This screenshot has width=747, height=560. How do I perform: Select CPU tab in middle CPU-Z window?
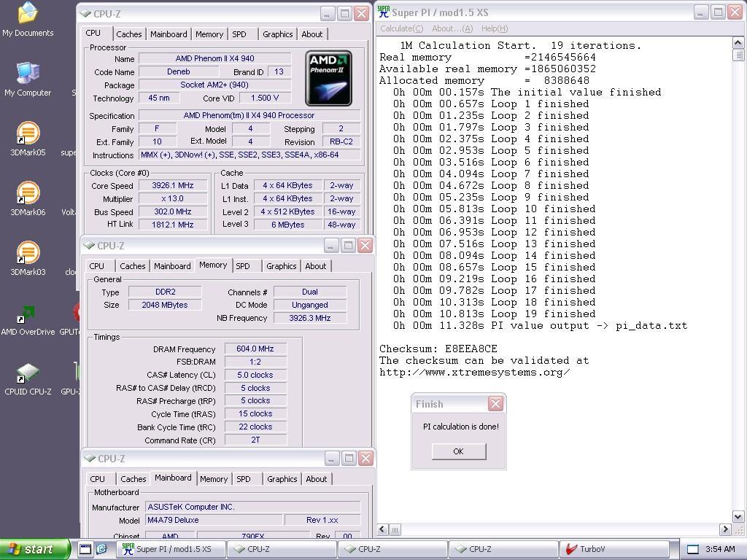97,266
